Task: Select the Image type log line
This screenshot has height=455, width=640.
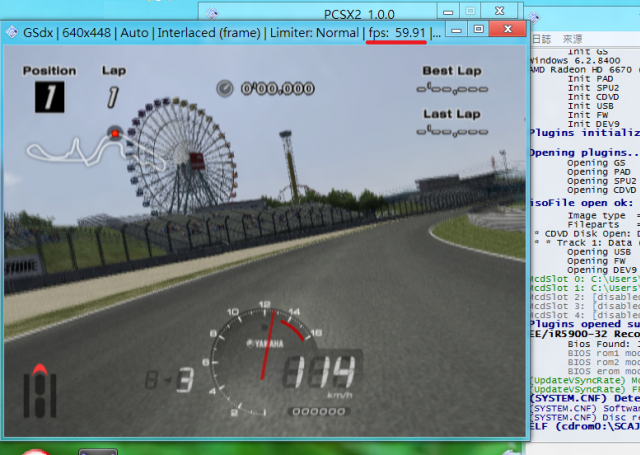Action: click(x=604, y=215)
